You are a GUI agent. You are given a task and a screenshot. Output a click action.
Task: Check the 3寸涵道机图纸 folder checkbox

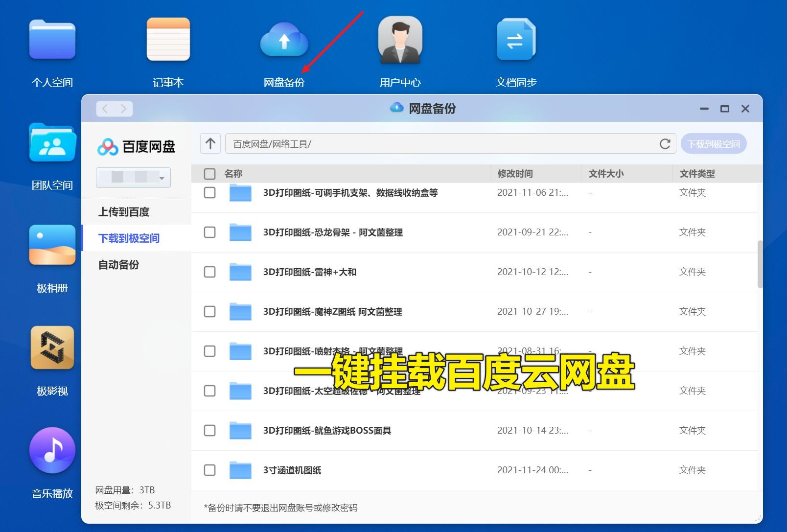coord(209,470)
